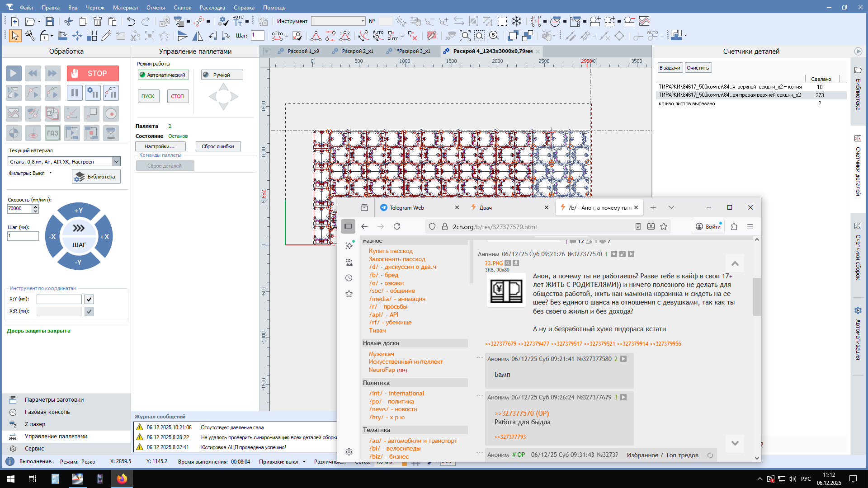Switch to Раскрой 2_x1 tab
The height and width of the screenshot is (488, 868).
click(357, 51)
